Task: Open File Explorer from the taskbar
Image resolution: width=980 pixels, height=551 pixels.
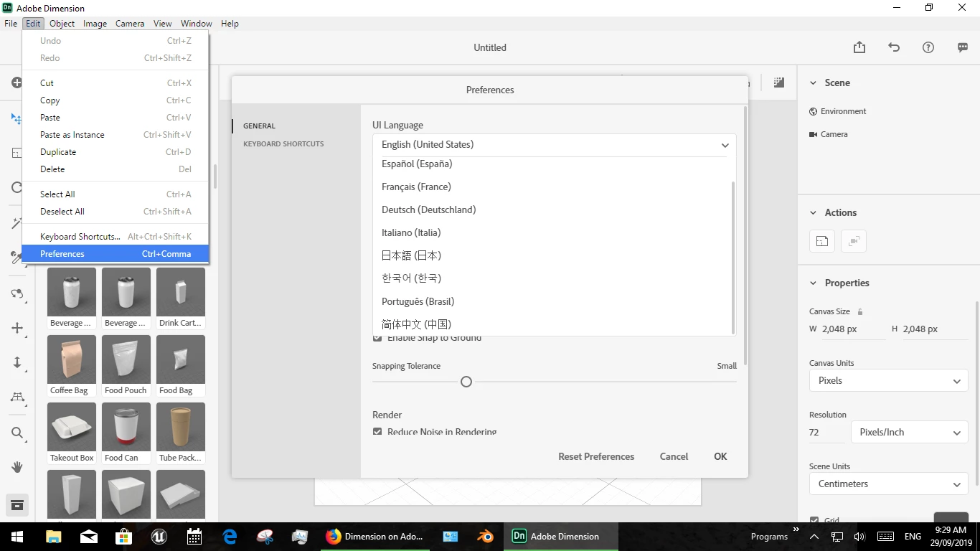Action: pyautogui.click(x=54, y=536)
